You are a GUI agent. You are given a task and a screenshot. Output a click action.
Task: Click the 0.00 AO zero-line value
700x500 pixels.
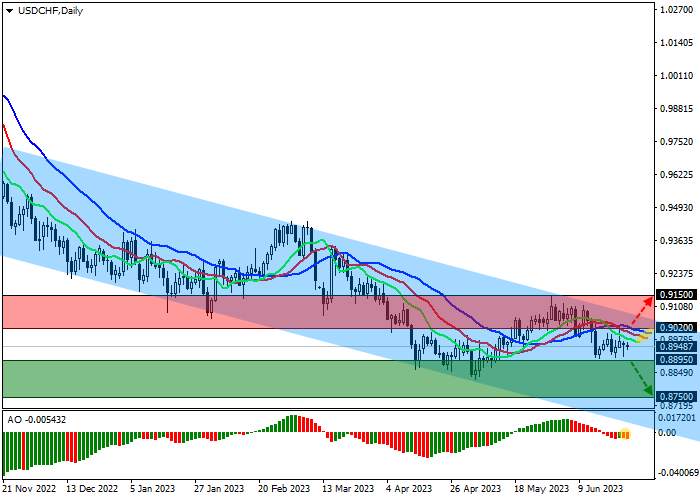click(668, 433)
